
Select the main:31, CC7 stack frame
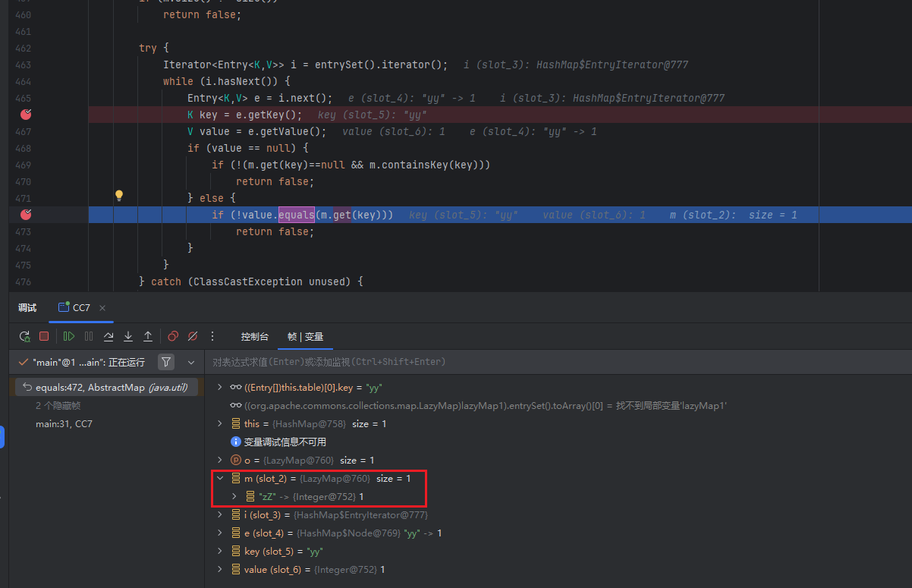[64, 424]
